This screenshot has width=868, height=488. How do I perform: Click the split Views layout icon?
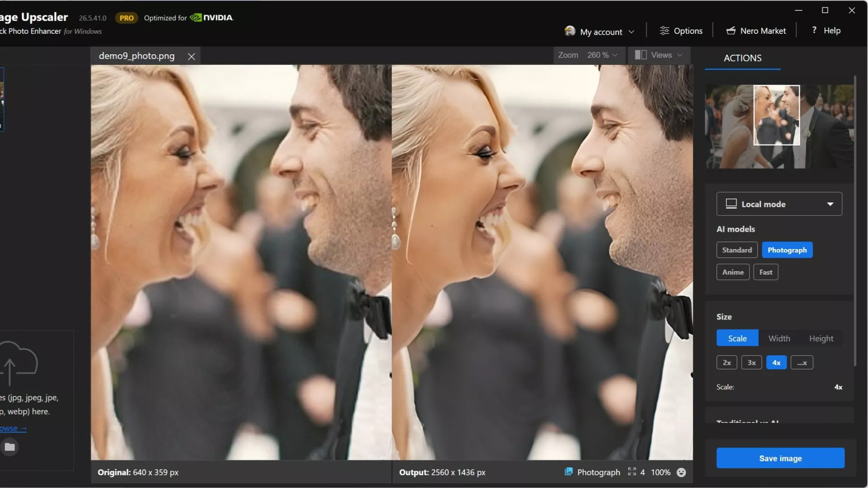[641, 55]
